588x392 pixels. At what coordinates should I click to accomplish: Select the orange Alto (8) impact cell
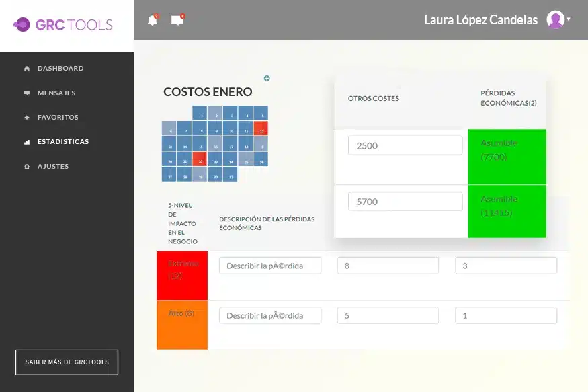point(182,325)
